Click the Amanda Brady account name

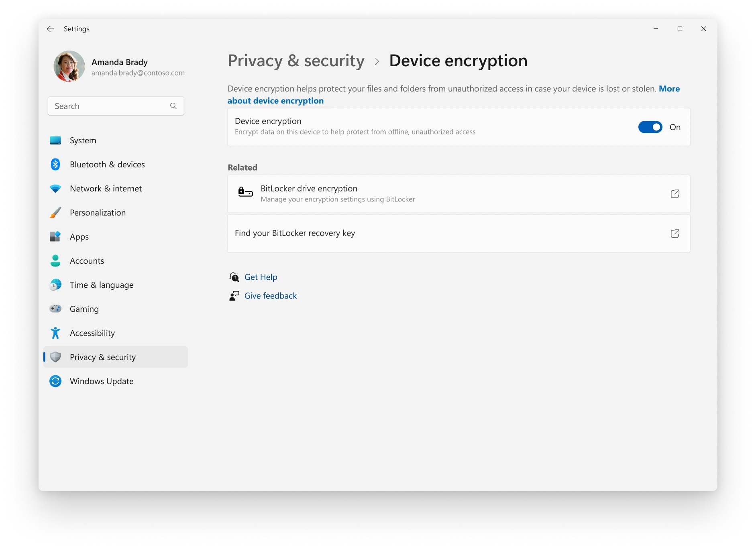(120, 62)
